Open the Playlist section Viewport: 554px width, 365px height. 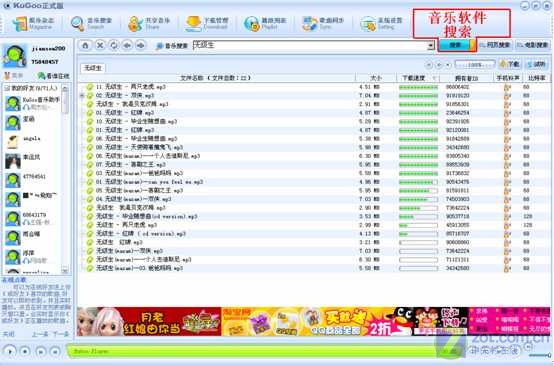click(x=265, y=24)
